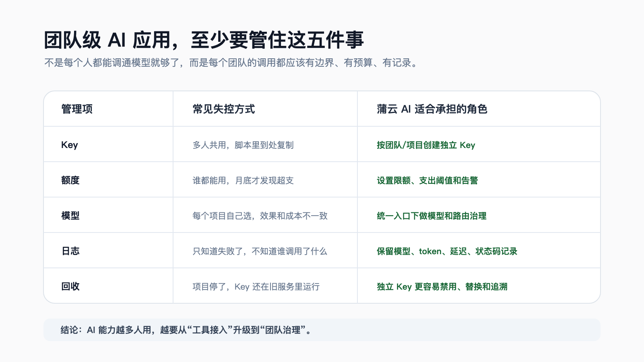Click the cell 设置限额、支出阈值和告警

[427, 180]
